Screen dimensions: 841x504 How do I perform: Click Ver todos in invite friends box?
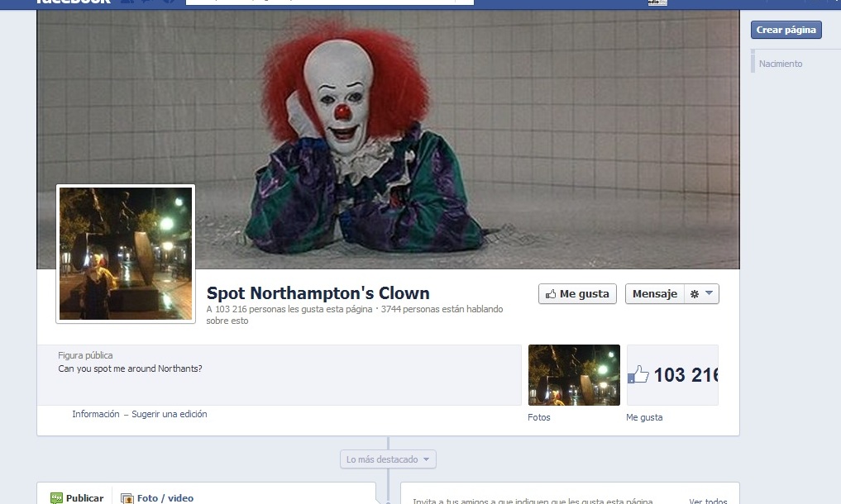tap(708, 501)
